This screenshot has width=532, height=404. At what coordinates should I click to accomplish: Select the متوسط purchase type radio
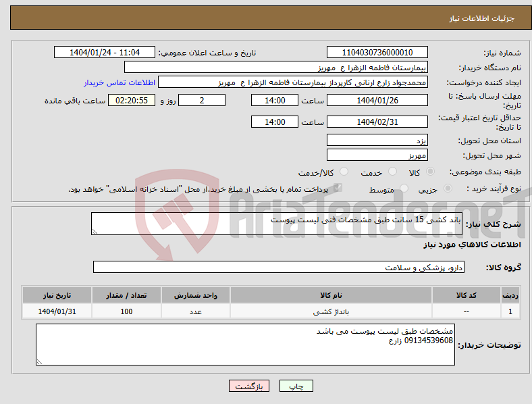point(404,188)
